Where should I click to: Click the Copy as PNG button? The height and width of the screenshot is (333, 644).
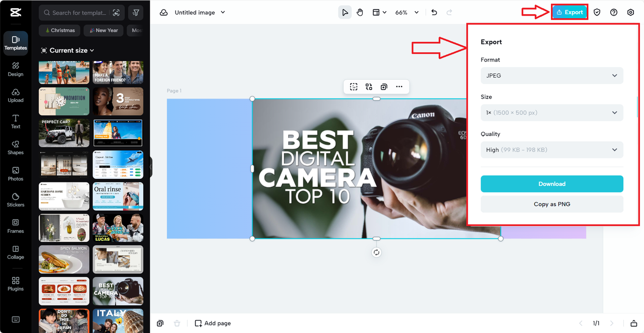(552, 204)
